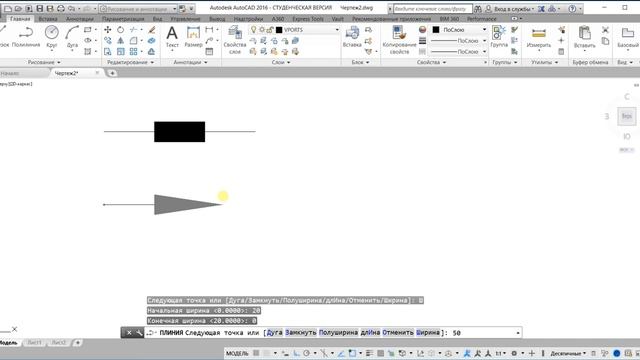Click the command line wrench settings icon
The height and width of the screenshot is (360, 640).
[139, 333]
